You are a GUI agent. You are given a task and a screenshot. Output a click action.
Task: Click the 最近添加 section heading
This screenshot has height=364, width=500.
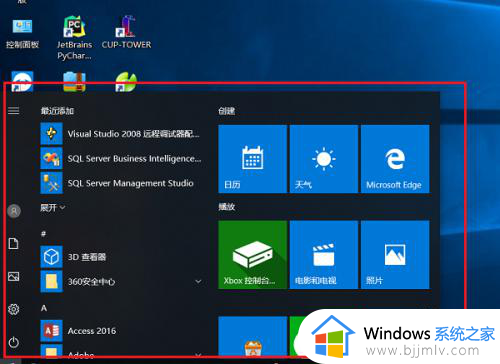pyautogui.click(x=57, y=111)
